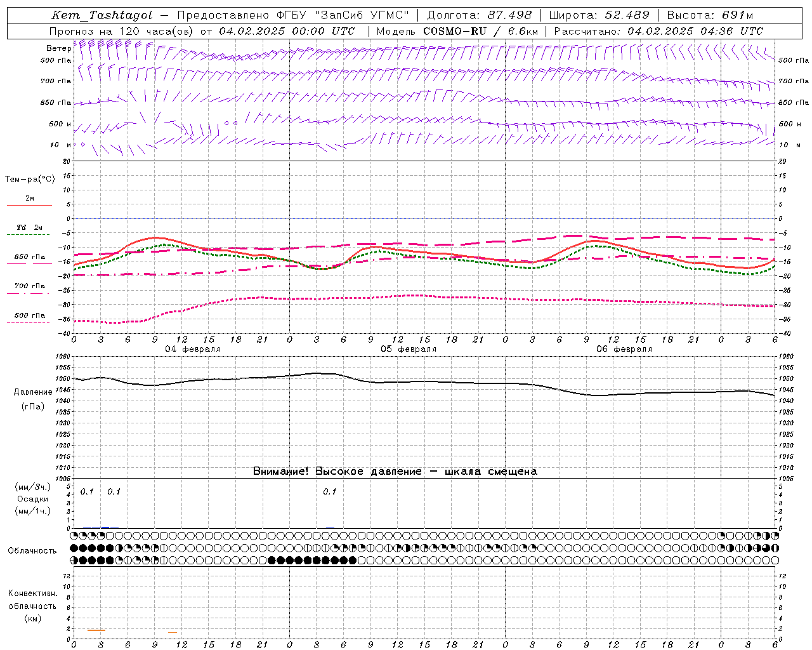The width and height of the screenshot is (812, 650).
Task: Select the Широта: 52.489 header value
Action: coord(599,15)
